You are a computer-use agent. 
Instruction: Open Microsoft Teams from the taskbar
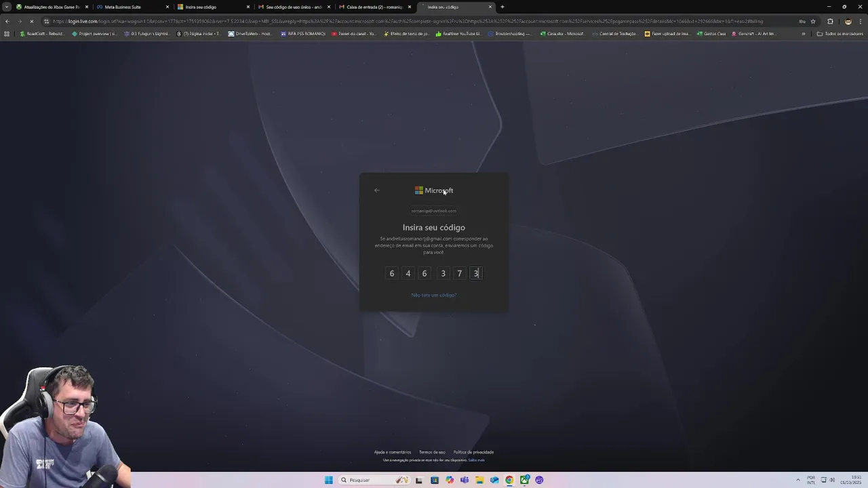(x=465, y=480)
